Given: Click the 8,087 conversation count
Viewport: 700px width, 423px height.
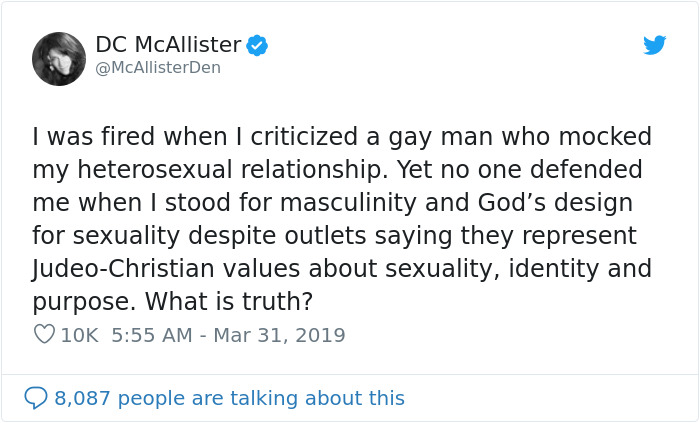Looking at the screenshot, I should [x=83, y=398].
